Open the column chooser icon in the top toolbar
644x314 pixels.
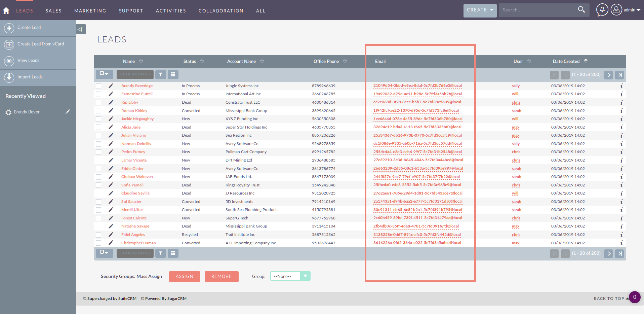tap(173, 74)
